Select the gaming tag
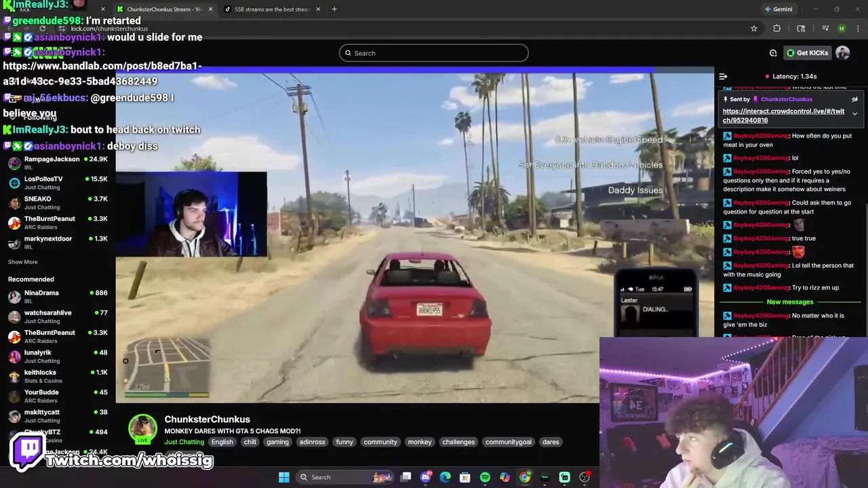 click(277, 442)
